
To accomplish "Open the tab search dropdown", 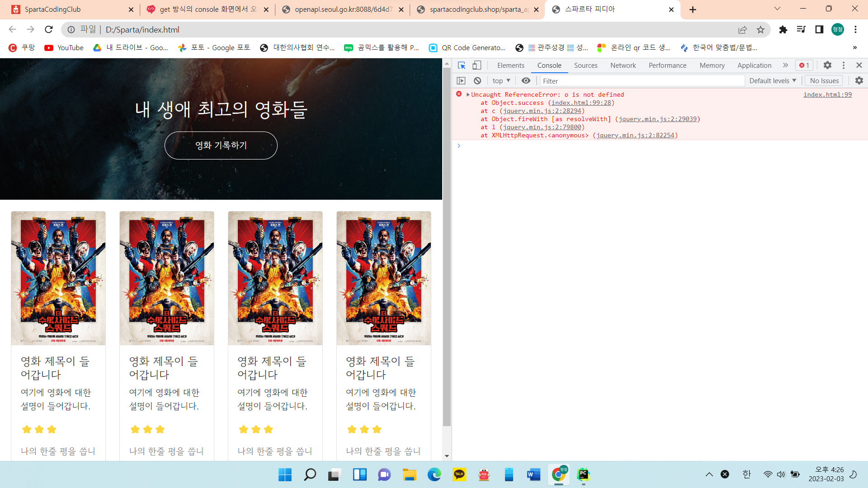I will 777,9.
